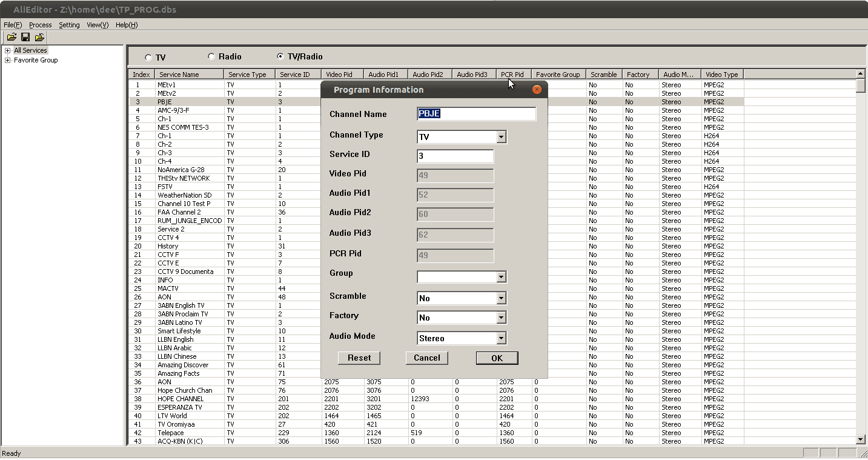Click the Open file toolbar icon
The image size is (868, 460).
[x=12, y=37]
